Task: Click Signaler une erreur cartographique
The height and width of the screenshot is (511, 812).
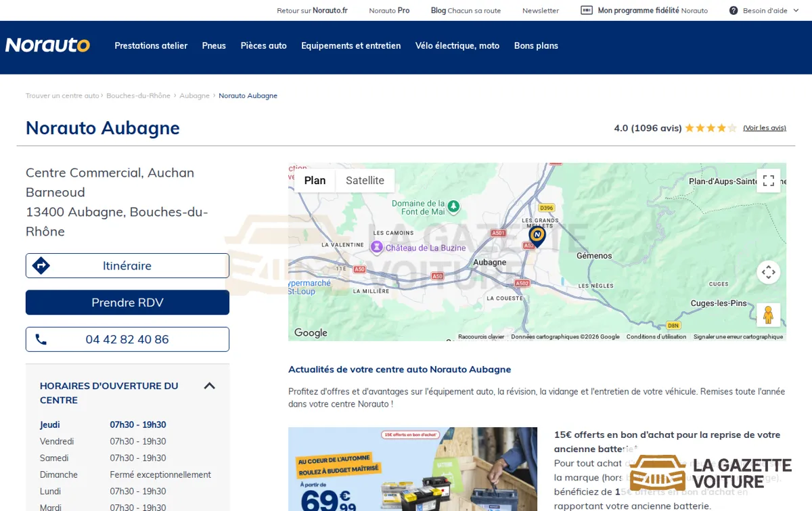Action: click(738, 336)
